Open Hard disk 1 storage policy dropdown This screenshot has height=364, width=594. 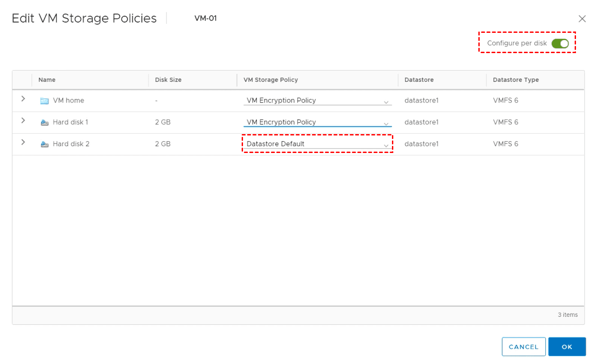pos(317,122)
